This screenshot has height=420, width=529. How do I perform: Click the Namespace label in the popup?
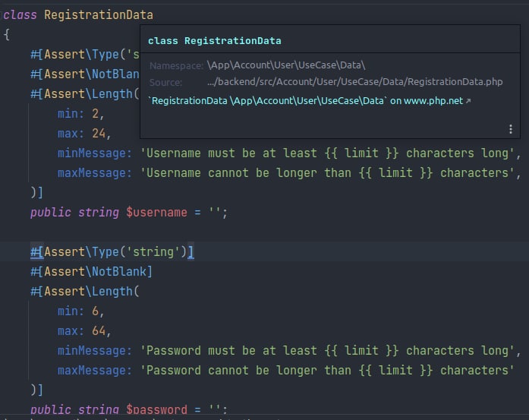(x=176, y=65)
